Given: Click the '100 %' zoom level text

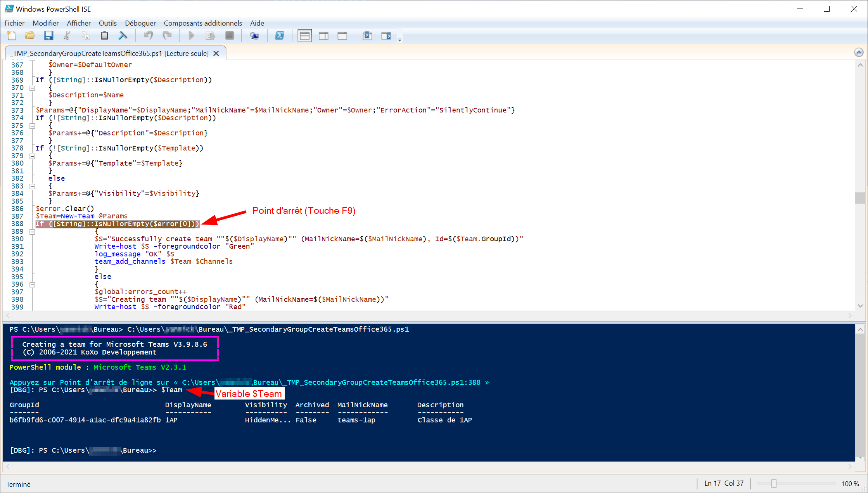Looking at the screenshot, I should (850, 484).
